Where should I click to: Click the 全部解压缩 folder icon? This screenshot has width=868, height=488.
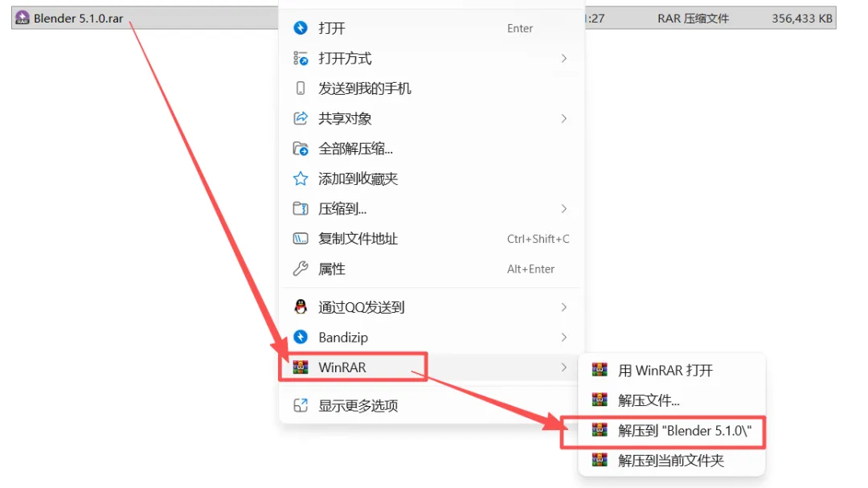pos(301,149)
